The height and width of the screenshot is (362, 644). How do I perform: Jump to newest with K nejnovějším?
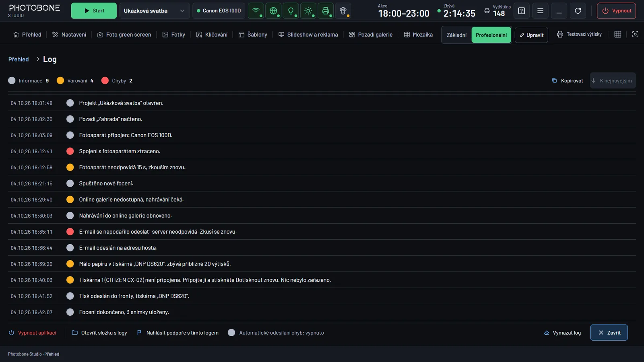point(613,81)
